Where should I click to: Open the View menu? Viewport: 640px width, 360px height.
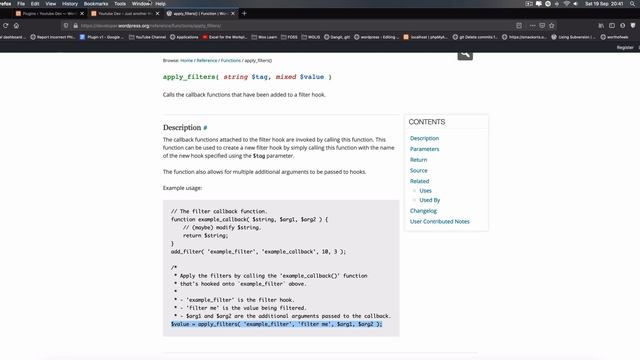pyautogui.click(x=51, y=4)
